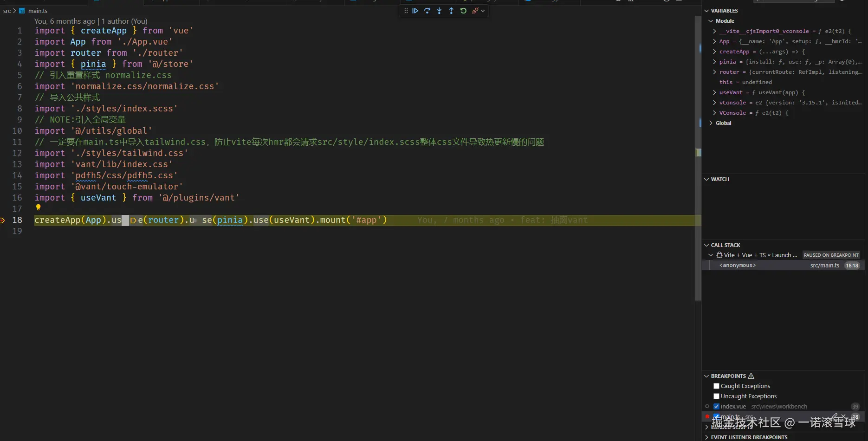
Task: Expand the pinia variable
Action: (714, 62)
